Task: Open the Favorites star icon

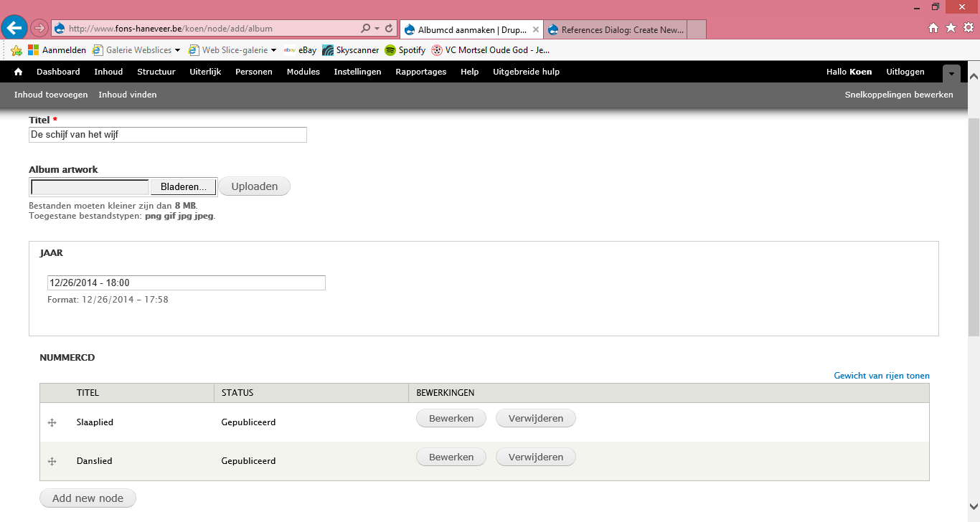Action: [x=951, y=28]
